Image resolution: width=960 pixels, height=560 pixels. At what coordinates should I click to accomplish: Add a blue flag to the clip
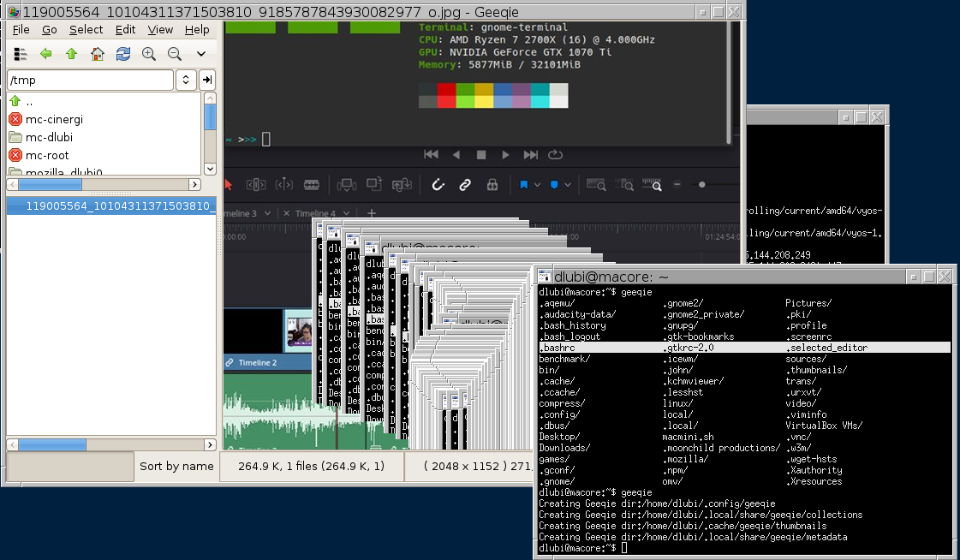point(526,185)
